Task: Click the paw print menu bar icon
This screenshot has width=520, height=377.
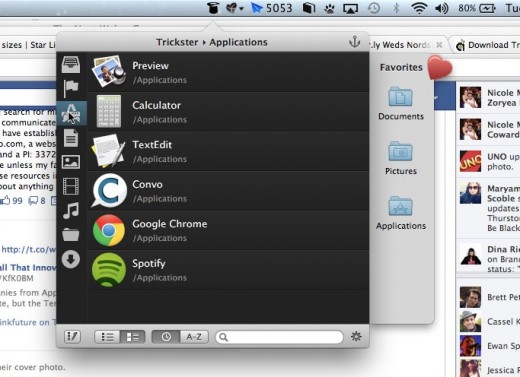Action: pyautogui.click(x=329, y=8)
